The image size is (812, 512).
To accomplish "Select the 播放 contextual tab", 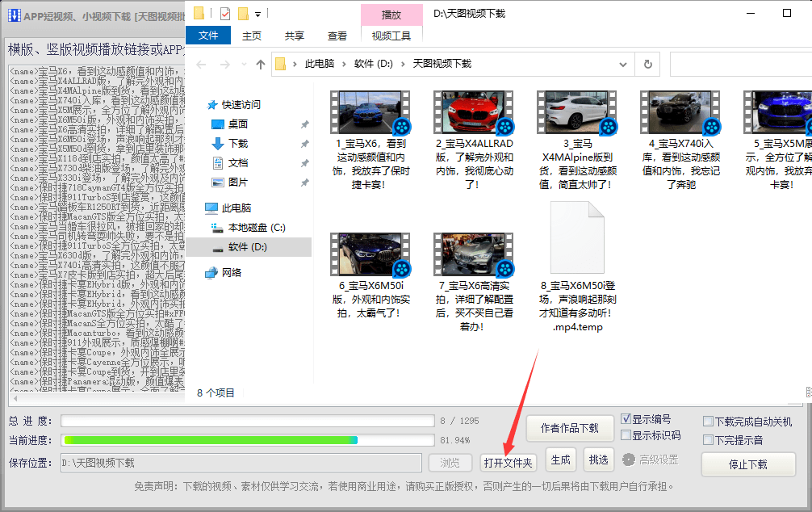I will (x=391, y=15).
